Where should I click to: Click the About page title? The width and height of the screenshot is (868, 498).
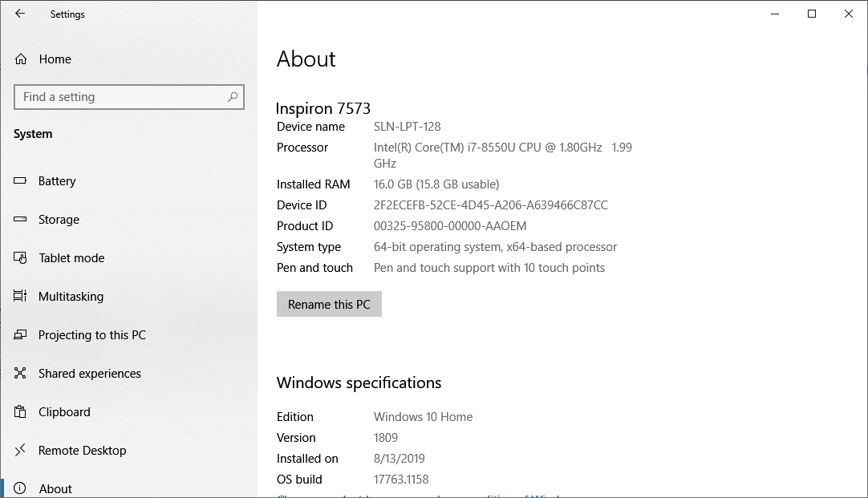coord(306,59)
